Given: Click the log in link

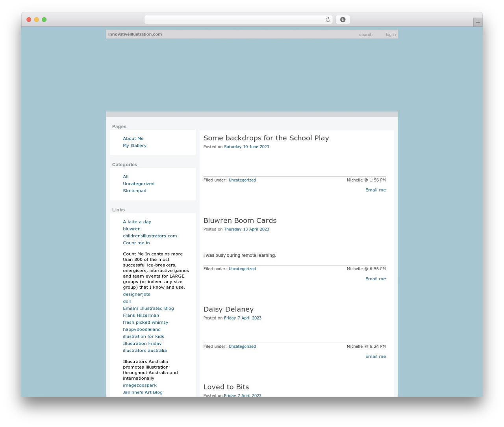Looking at the screenshot, I should coord(391,35).
